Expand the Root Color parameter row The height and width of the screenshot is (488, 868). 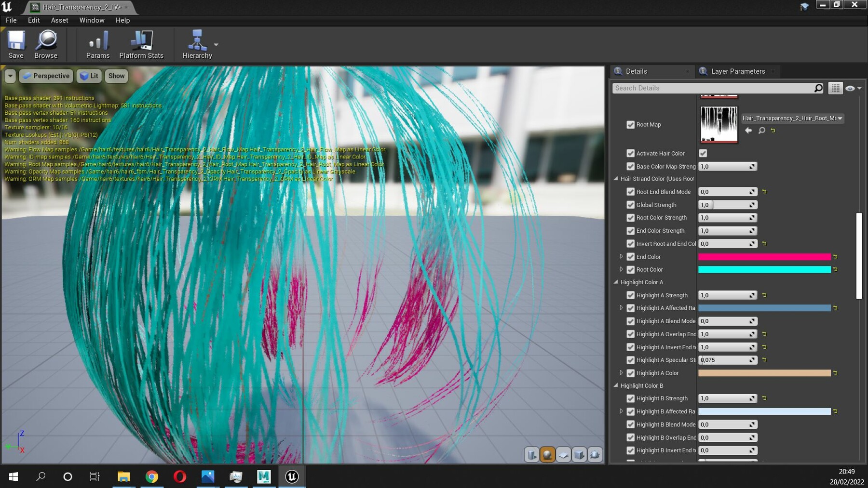pyautogui.click(x=621, y=269)
